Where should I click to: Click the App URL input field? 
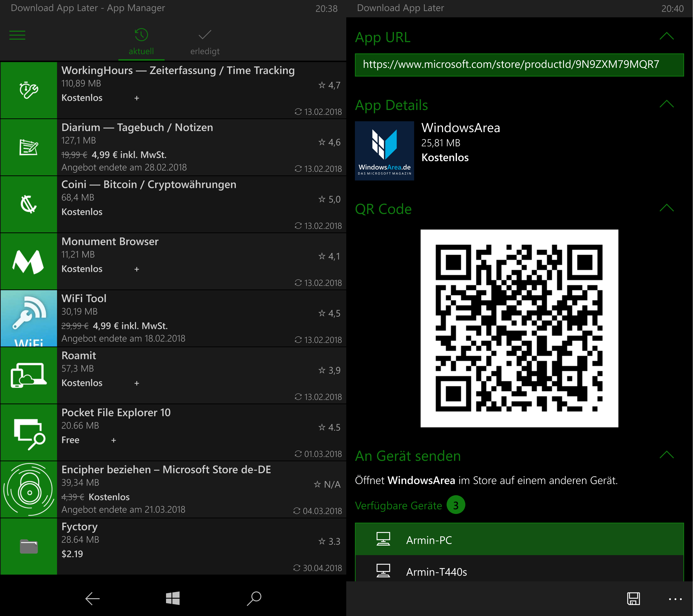(519, 65)
